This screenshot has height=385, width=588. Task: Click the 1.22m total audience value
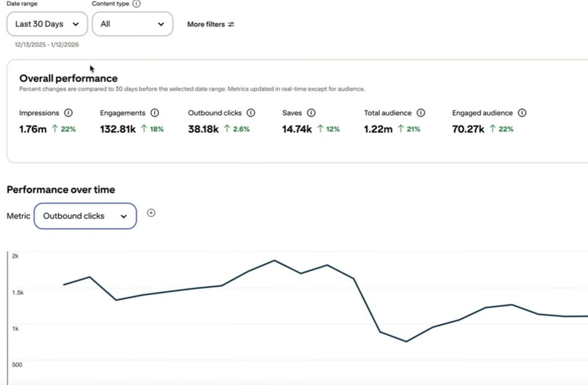coord(378,129)
